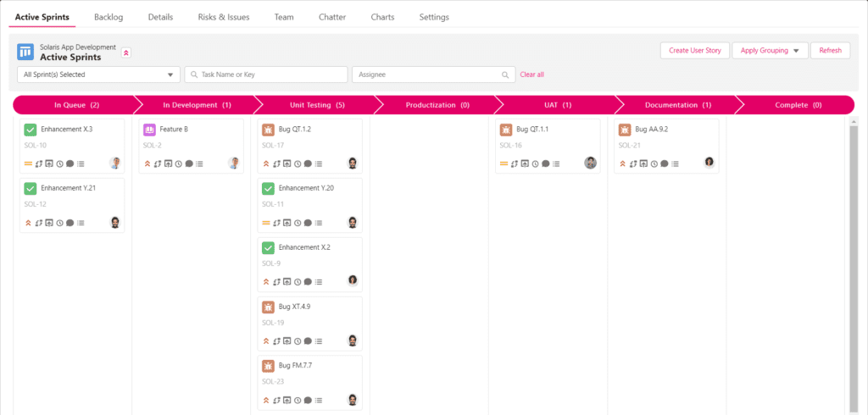Click the green check icon on Enhancement Y.20

click(x=268, y=188)
